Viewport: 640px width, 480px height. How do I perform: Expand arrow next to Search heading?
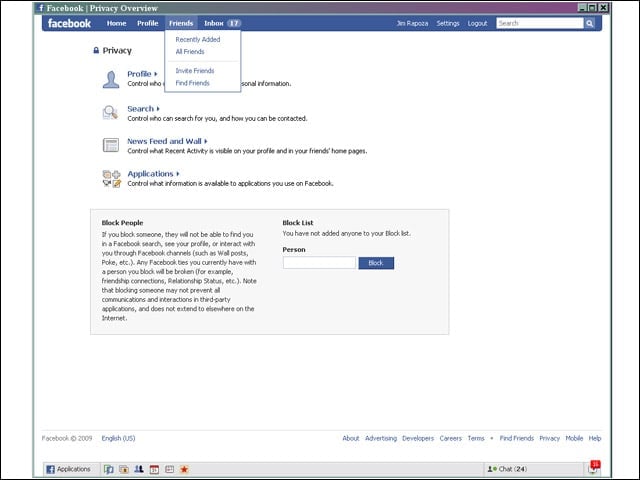tap(158, 109)
